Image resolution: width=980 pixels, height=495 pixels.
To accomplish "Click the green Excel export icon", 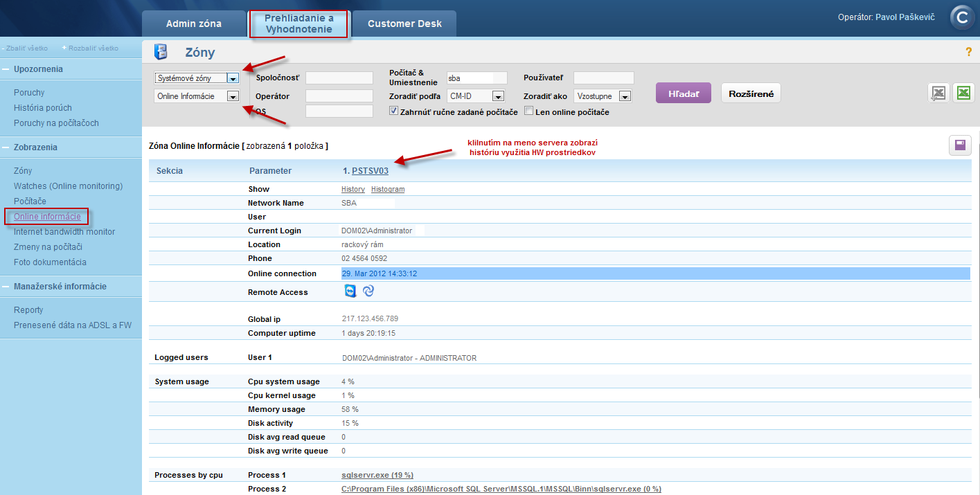I will point(963,93).
